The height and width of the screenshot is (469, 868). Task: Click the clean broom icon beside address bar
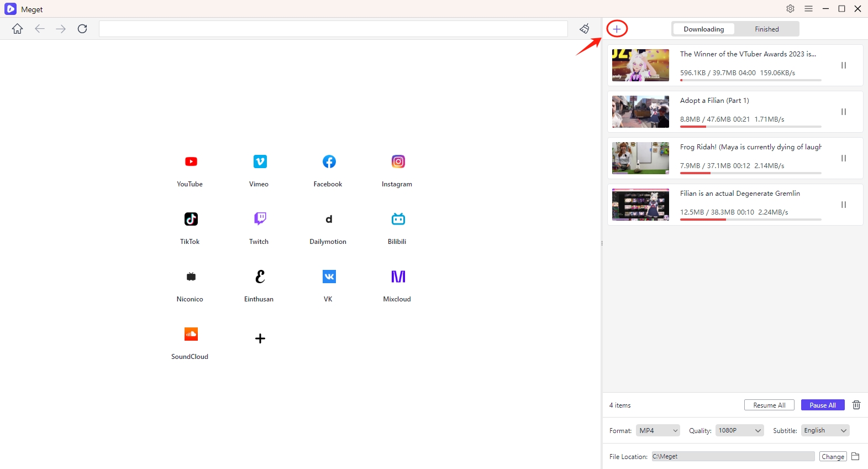pyautogui.click(x=584, y=29)
